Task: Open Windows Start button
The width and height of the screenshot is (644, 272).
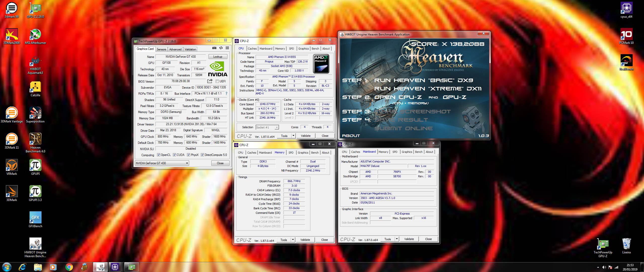Action: tap(7, 267)
